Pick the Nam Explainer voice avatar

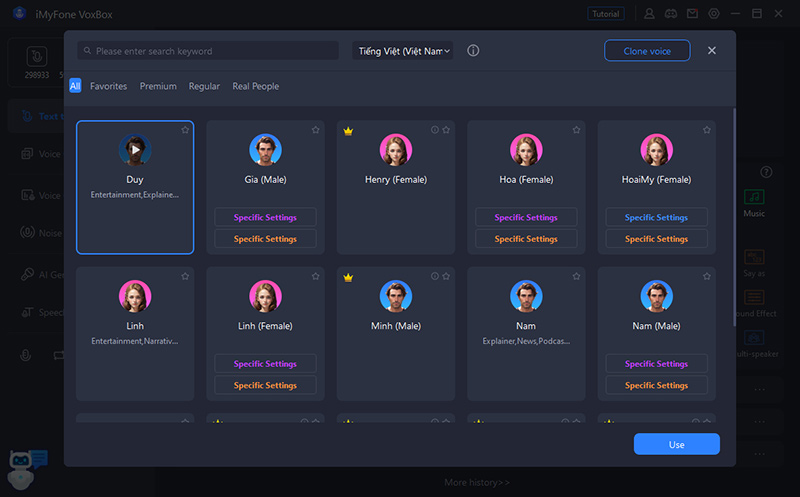click(x=526, y=296)
